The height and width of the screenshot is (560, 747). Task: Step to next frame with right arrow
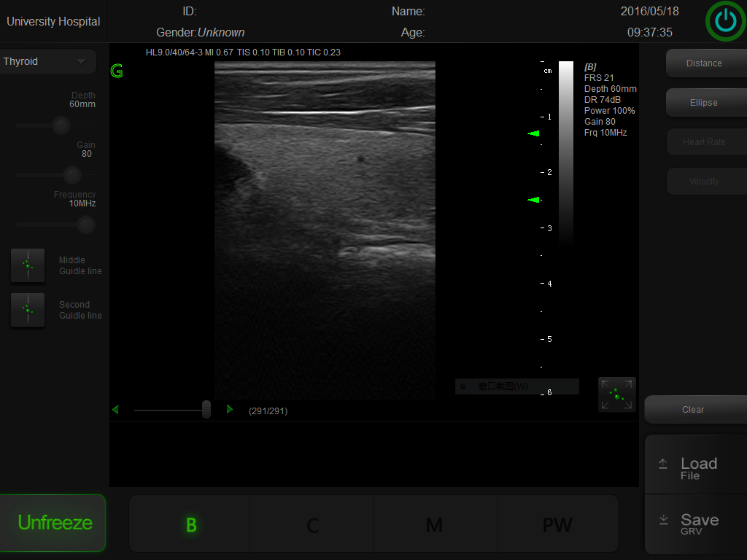pos(230,410)
